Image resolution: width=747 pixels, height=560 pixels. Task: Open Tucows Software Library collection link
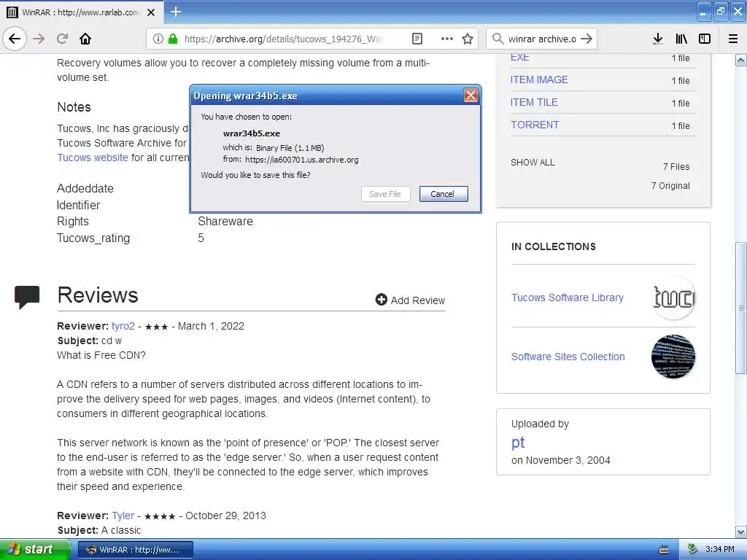568,297
